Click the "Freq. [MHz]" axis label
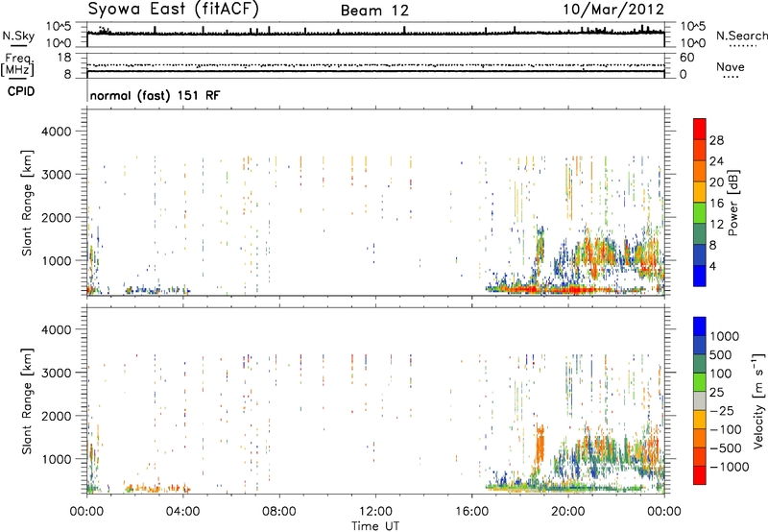This screenshot has height=532, width=768. (17, 64)
